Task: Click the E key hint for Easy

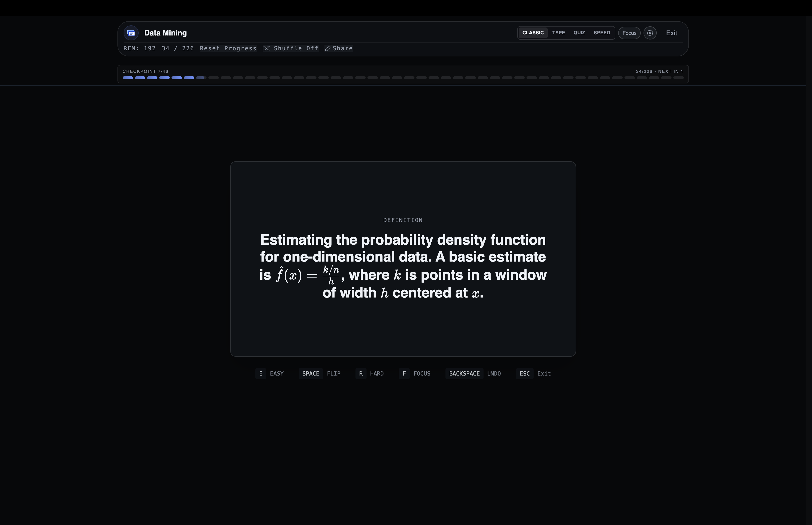Action: tap(261, 374)
